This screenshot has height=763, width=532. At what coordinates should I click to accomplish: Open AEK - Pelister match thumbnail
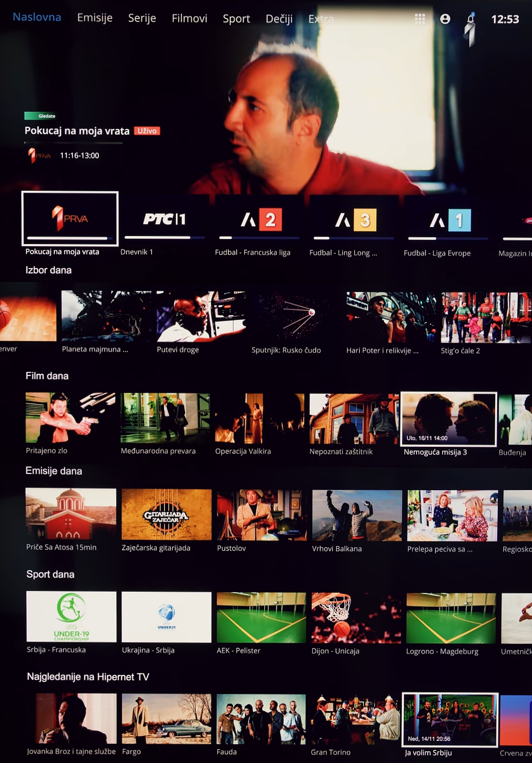point(261,617)
